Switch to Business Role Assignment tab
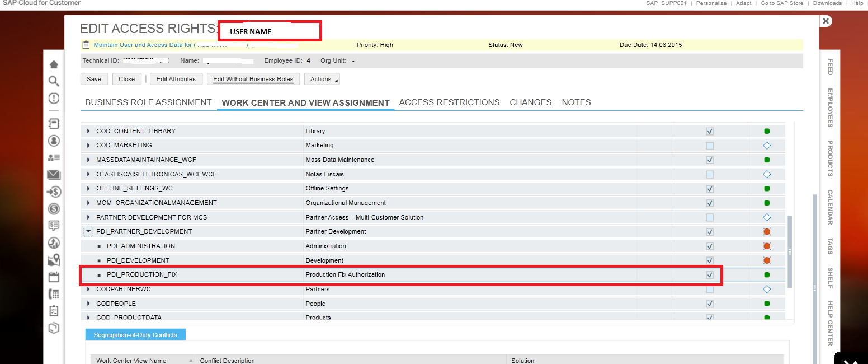This screenshot has width=868, height=364. point(148,102)
